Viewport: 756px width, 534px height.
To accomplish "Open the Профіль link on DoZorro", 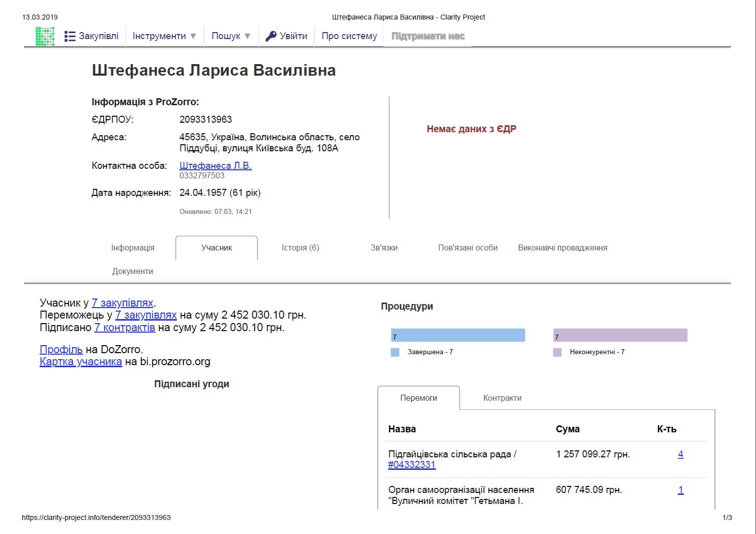I will pos(61,350).
